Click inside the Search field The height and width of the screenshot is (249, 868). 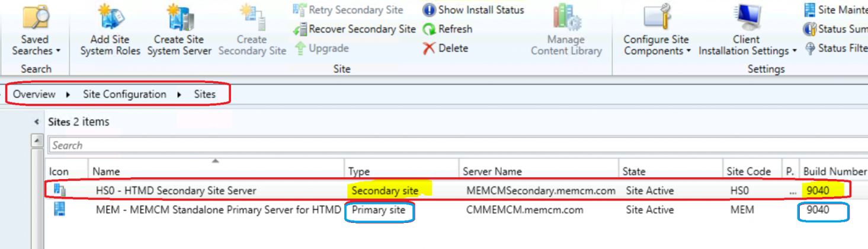415,145
